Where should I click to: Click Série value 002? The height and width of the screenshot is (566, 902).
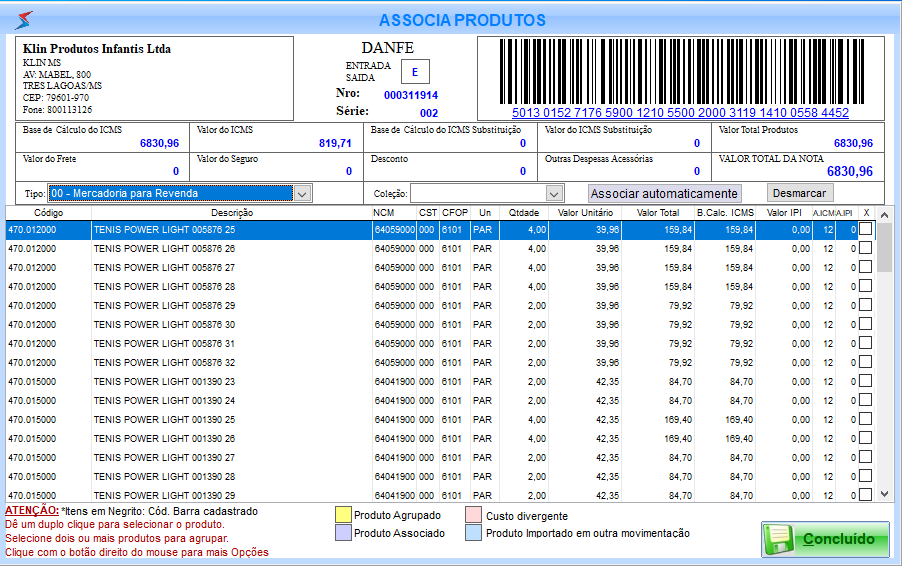click(429, 113)
